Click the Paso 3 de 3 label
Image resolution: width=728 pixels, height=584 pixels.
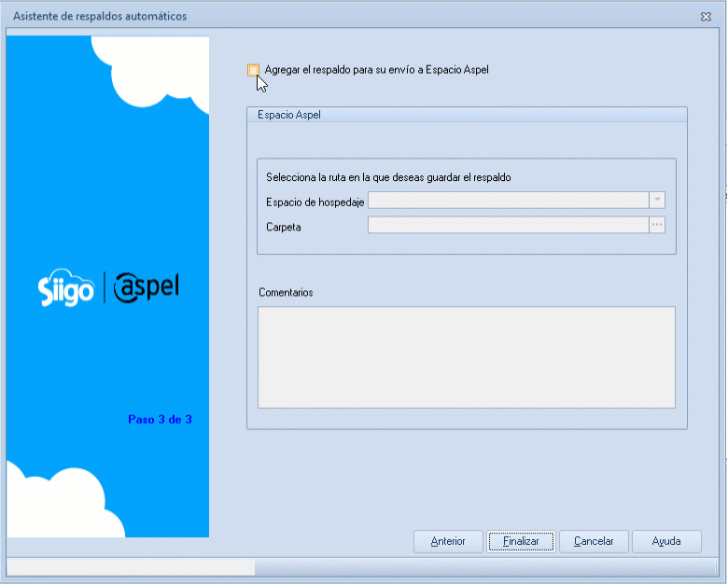pyautogui.click(x=160, y=420)
